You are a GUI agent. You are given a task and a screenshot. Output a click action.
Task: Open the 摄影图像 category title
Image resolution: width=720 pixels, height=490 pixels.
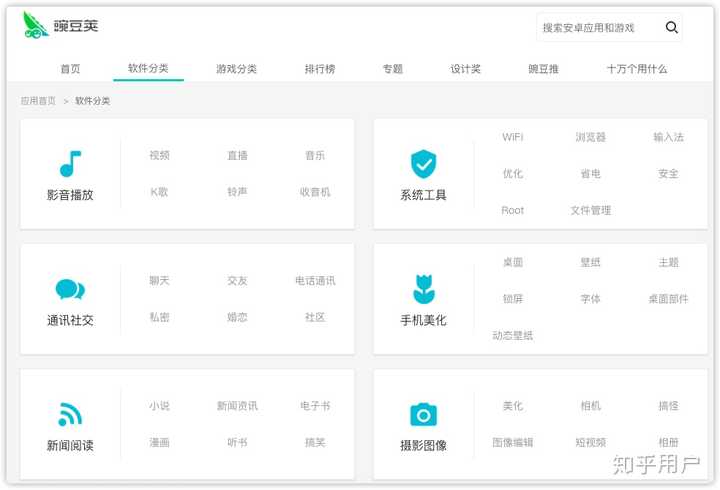coord(423,445)
